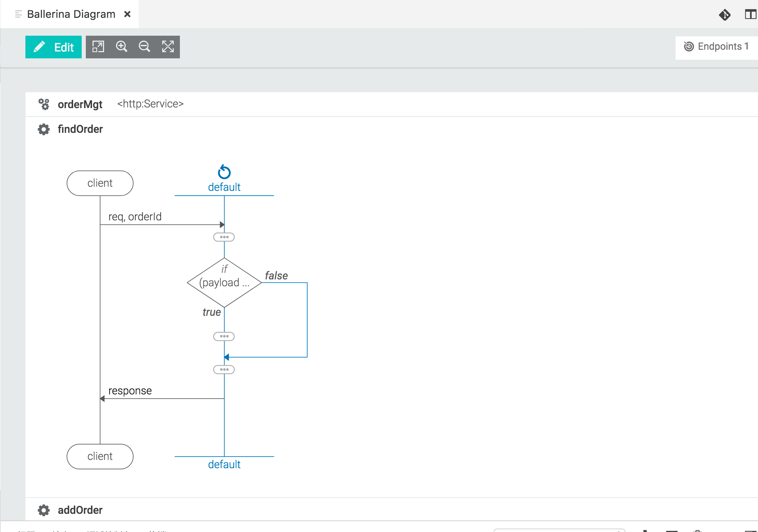This screenshot has height=532, width=758.
Task: Zoom in on the diagram
Action: coord(122,47)
